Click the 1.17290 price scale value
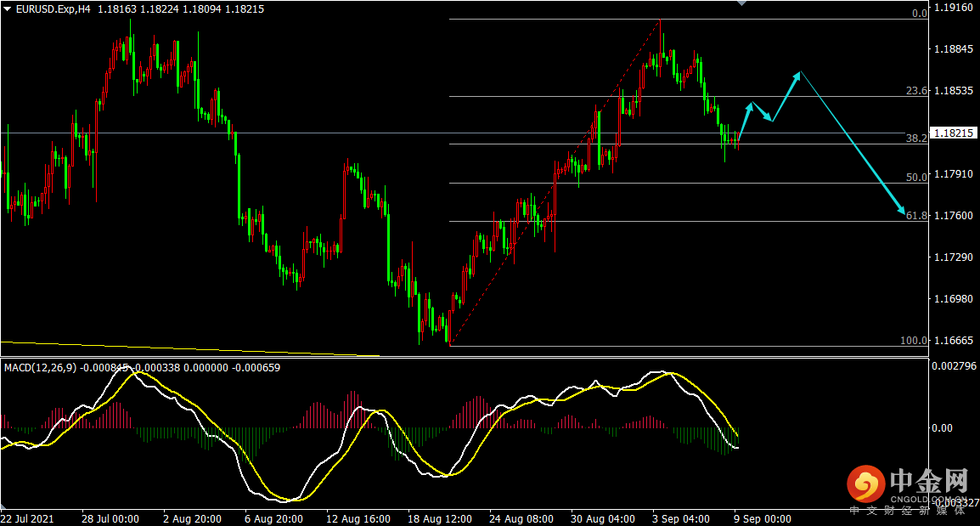The image size is (980, 526). point(953,257)
